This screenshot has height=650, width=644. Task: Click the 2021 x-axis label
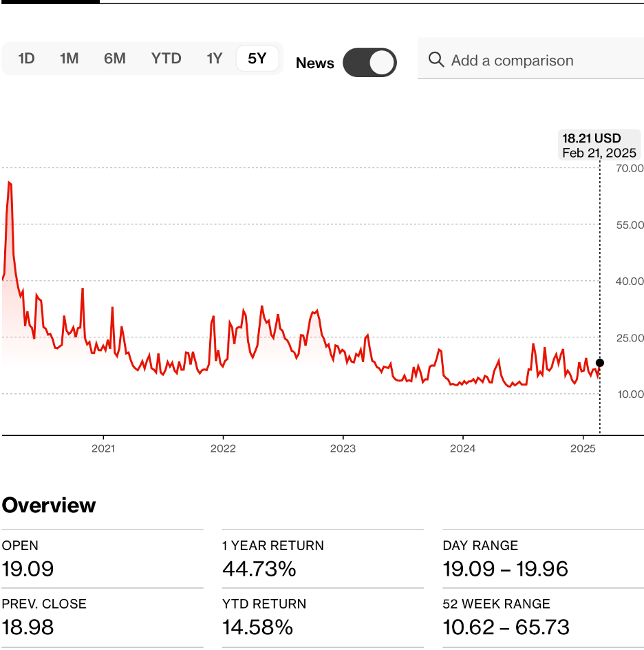point(103,448)
